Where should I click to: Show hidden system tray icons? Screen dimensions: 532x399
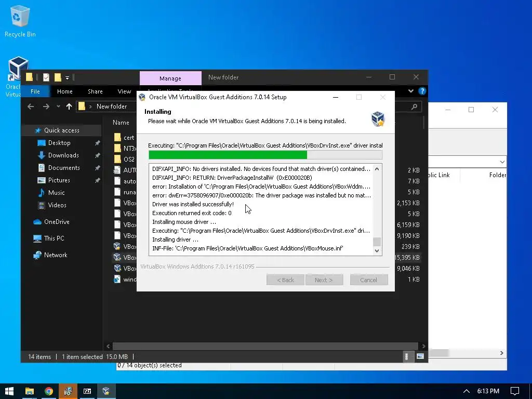click(467, 391)
